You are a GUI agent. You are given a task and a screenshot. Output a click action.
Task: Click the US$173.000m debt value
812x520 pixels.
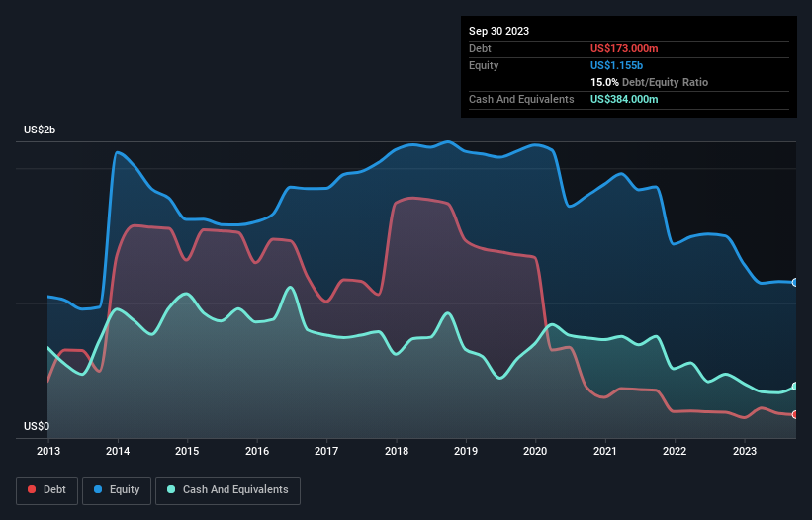click(x=624, y=48)
